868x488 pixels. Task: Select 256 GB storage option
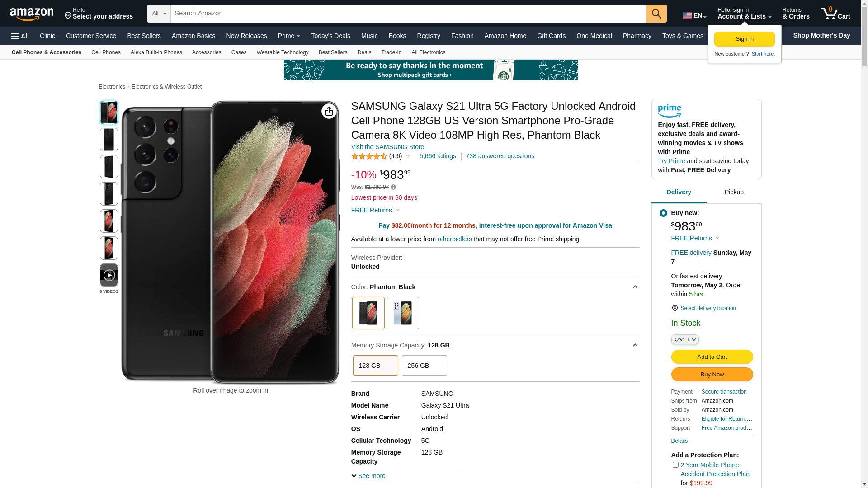point(424,366)
